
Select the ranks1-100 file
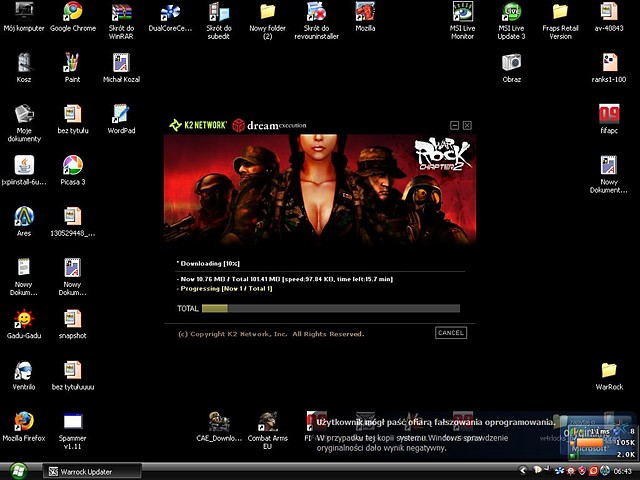(609, 68)
